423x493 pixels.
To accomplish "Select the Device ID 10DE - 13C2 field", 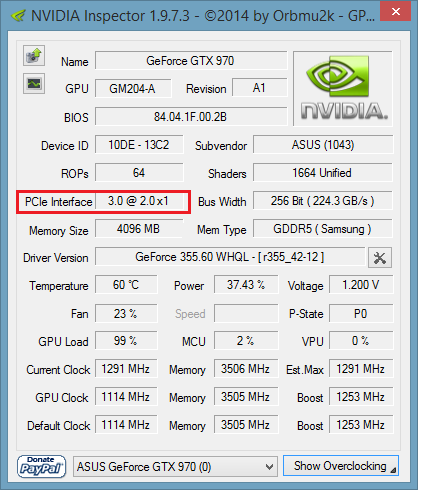I will click(x=139, y=145).
